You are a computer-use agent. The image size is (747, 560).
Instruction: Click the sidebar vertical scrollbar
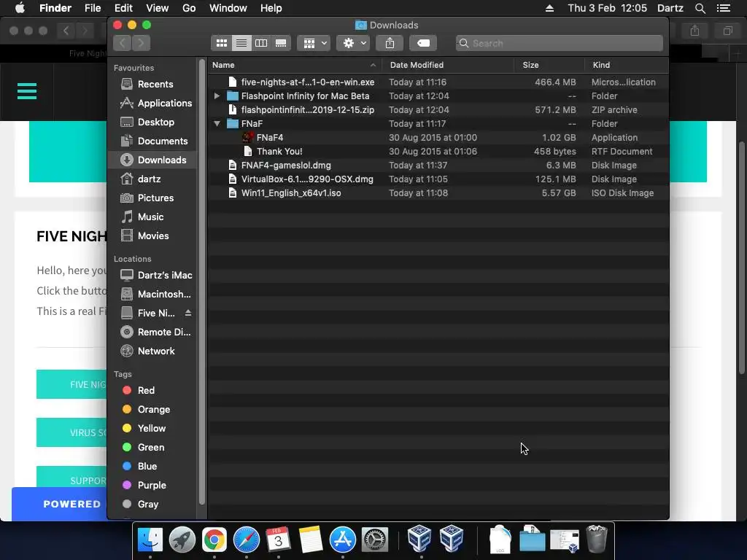click(201, 283)
